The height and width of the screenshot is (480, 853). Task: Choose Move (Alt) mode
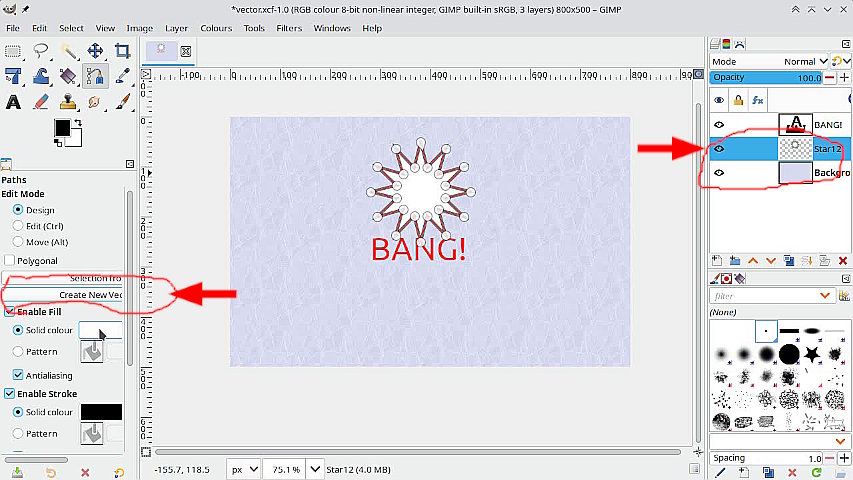[x=18, y=242]
